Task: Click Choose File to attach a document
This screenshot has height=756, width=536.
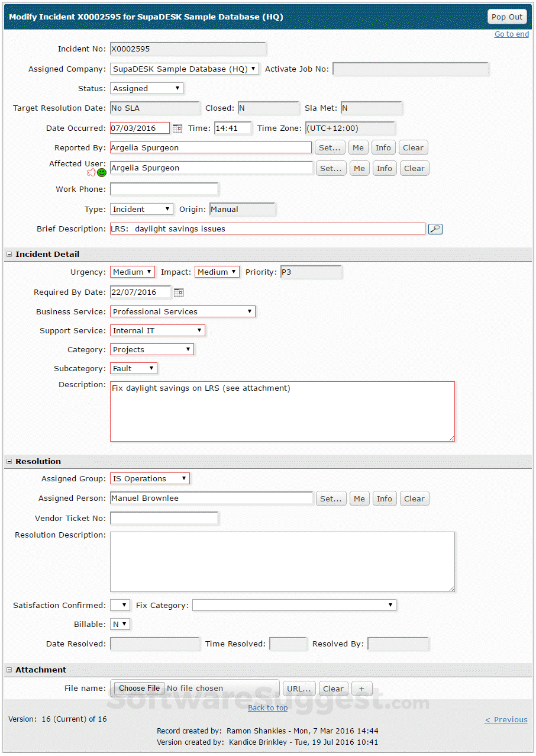Action: [139, 688]
